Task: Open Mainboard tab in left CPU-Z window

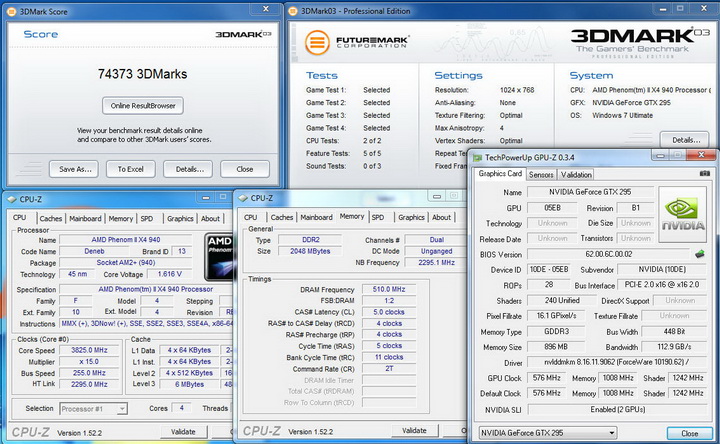Action: (85, 219)
